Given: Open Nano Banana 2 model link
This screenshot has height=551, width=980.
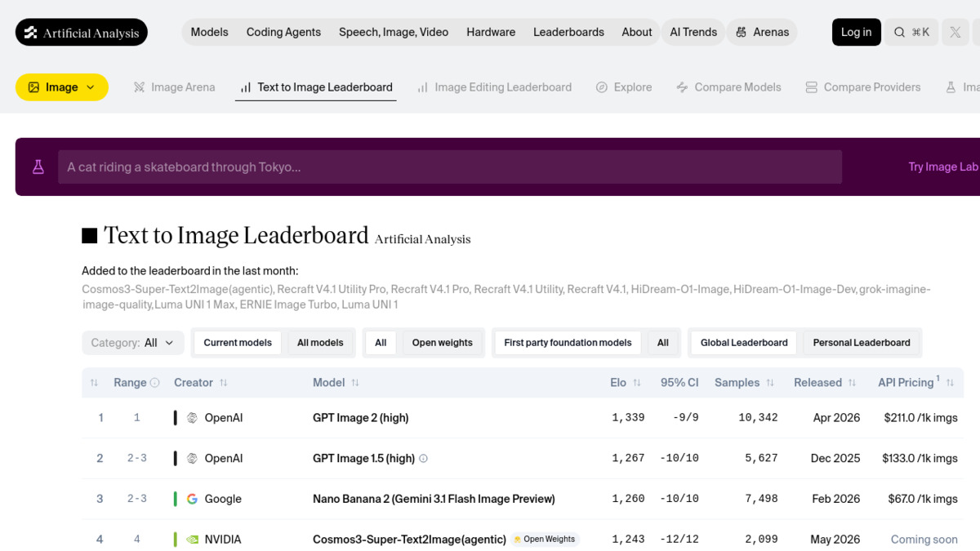Looking at the screenshot, I should [434, 499].
